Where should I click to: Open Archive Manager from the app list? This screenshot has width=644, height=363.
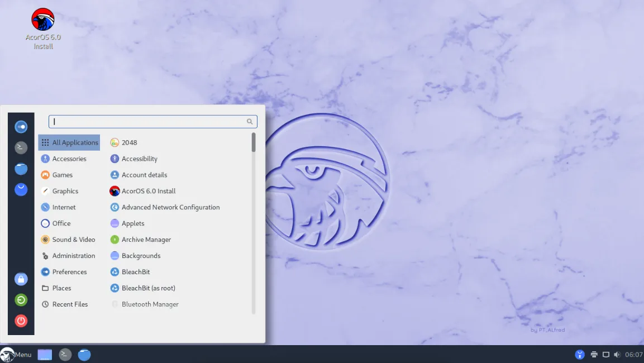click(146, 239)
